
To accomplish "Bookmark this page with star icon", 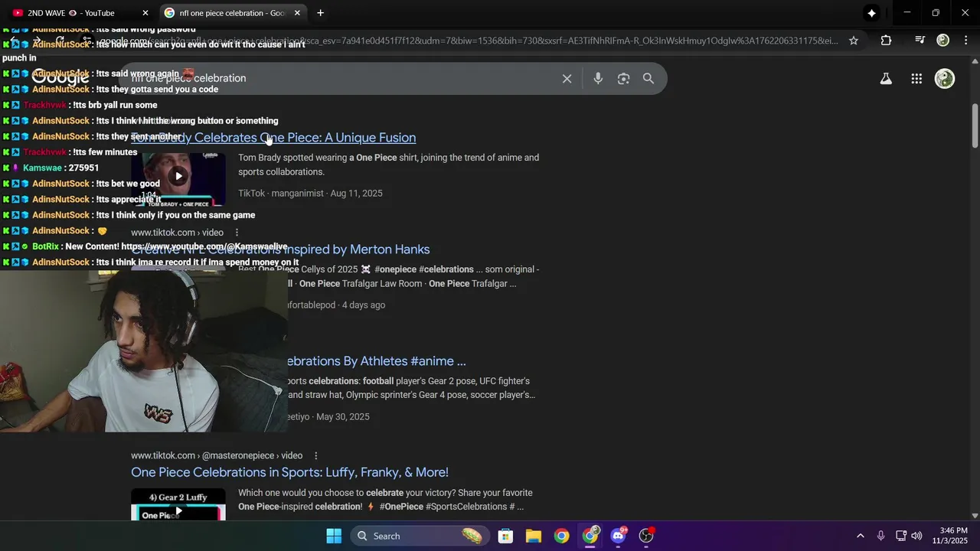I will (x=854, y=41).
